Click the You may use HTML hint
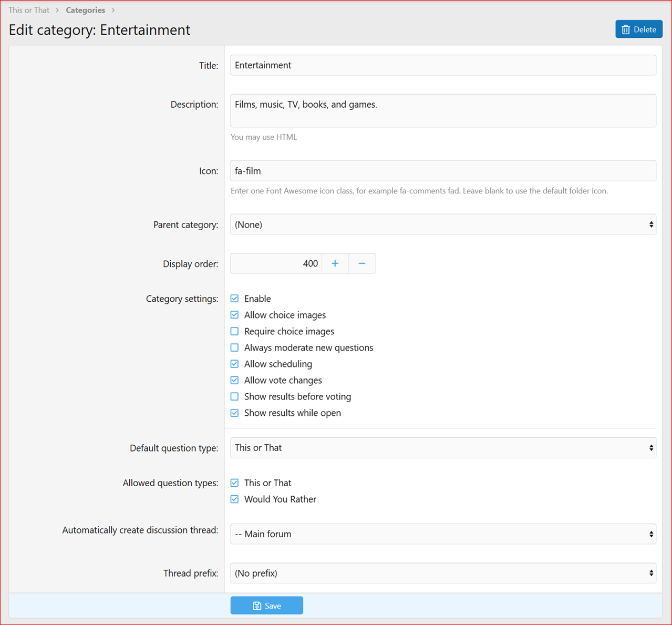Viewport: 672px width, 625px height. point(264,137)
